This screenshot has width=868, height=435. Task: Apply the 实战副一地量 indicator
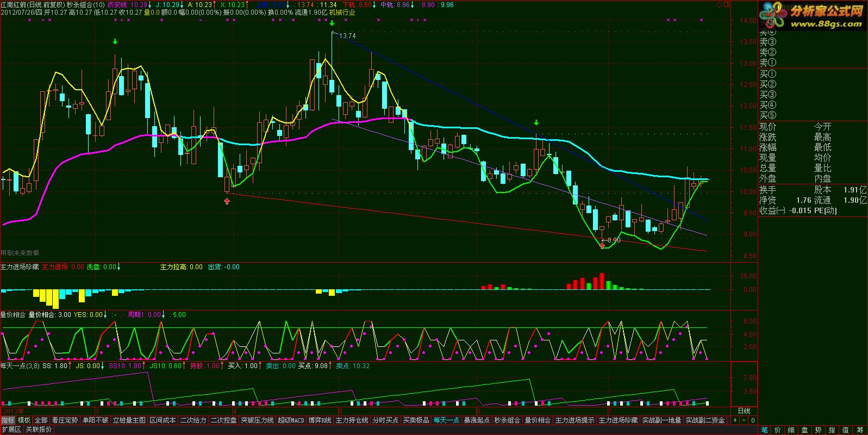tap(661, 420)
